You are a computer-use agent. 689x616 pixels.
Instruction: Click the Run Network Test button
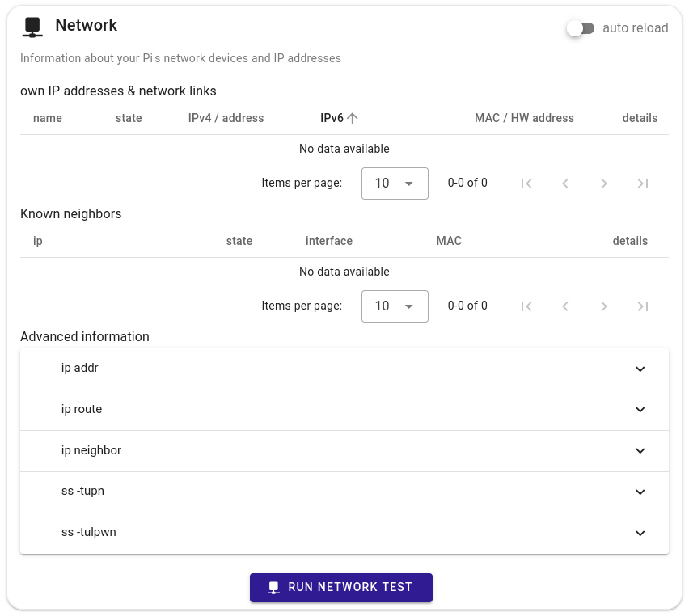341,588
